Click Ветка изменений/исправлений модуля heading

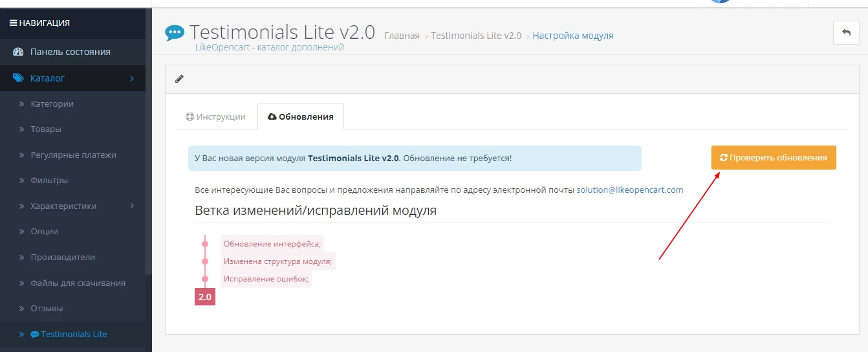click(316, 210)
